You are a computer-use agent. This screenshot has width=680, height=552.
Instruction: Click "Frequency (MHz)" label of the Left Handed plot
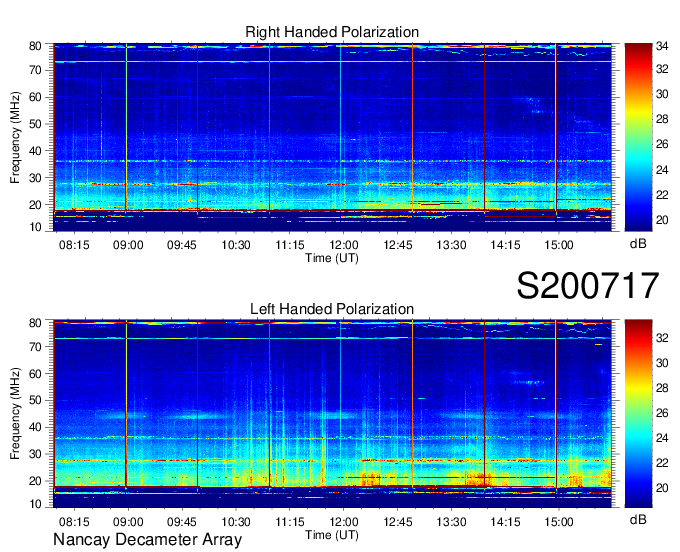tap(15, 414)
